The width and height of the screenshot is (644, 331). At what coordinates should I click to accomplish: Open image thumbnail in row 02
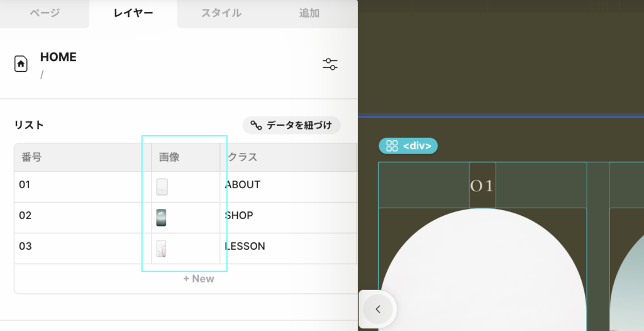162,218
